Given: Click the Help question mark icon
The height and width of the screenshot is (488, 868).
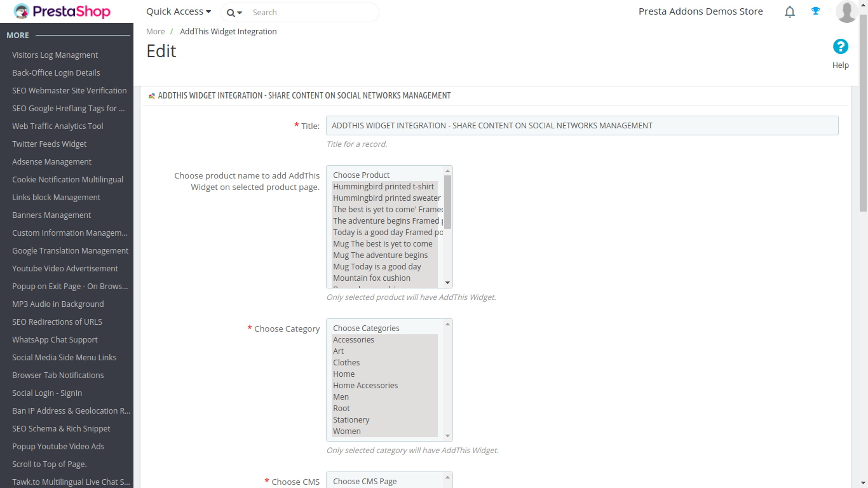Looking at the screenshot, I should (841, 46).
